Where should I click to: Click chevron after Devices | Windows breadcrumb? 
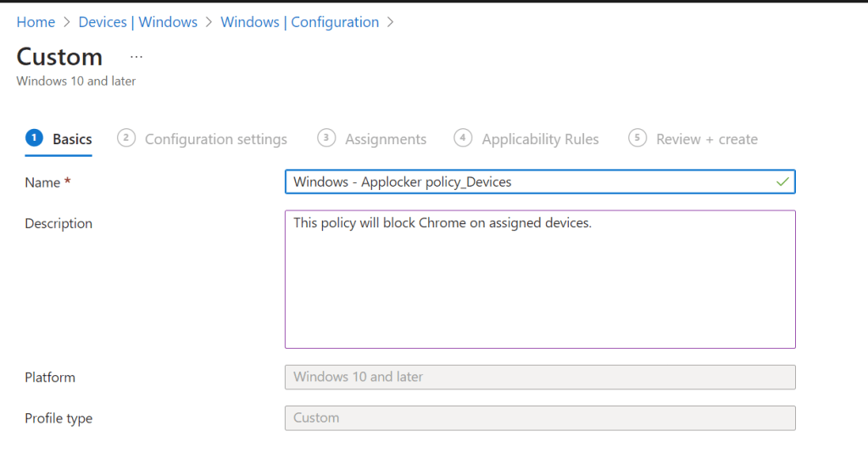209,23
